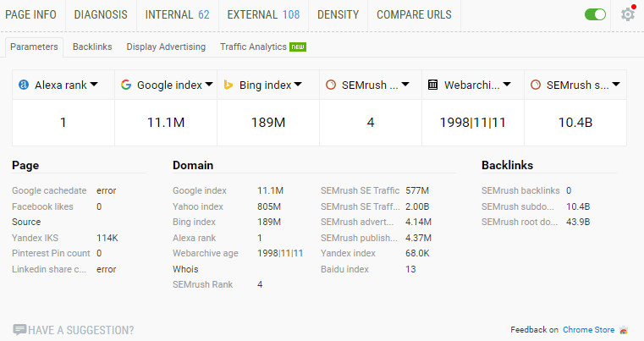
Task: Open the settings gear icon
Action: pos(628,14)
